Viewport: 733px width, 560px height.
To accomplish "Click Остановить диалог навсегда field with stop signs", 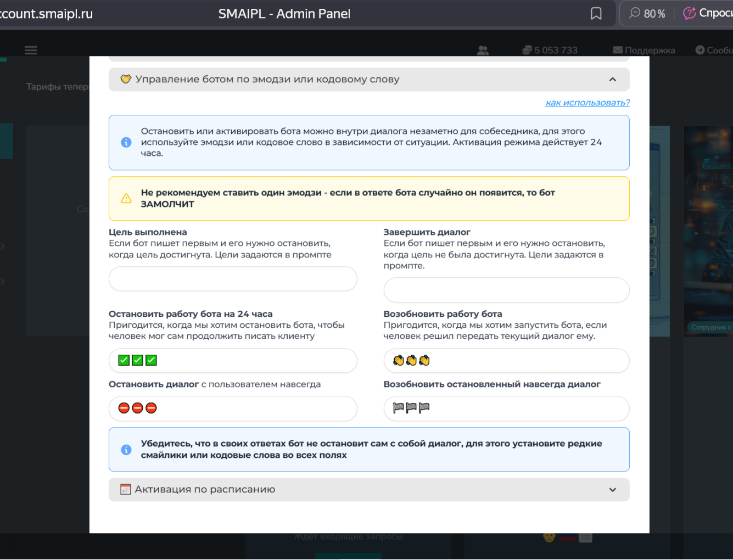I will (233, 408).
